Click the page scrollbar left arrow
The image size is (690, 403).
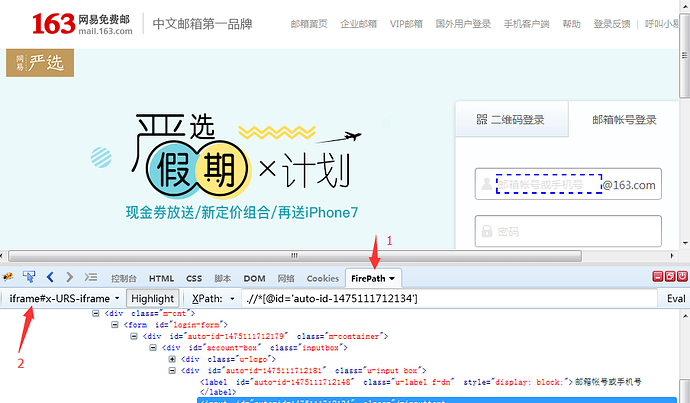tap(2, 256)
